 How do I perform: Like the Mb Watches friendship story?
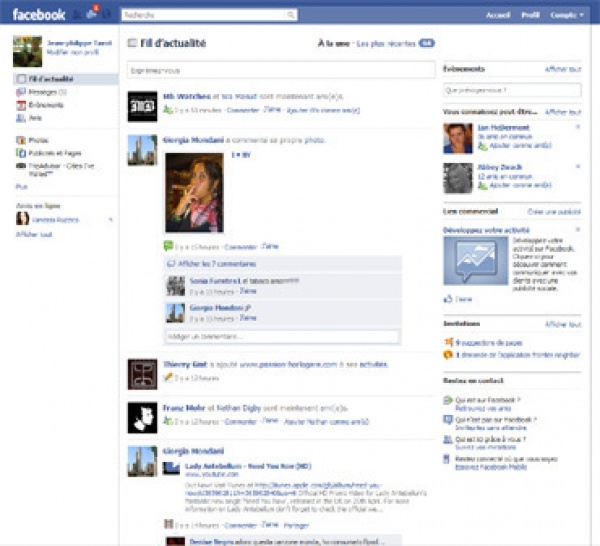[x=272, y=110]
